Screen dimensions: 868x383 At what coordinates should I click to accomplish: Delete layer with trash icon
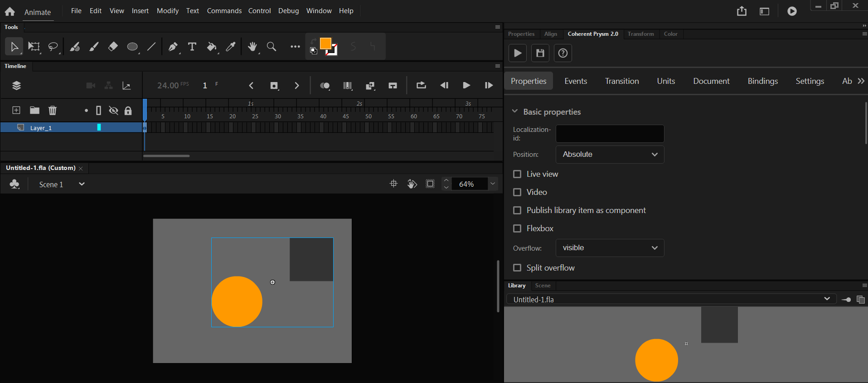(x=53, y=110)
